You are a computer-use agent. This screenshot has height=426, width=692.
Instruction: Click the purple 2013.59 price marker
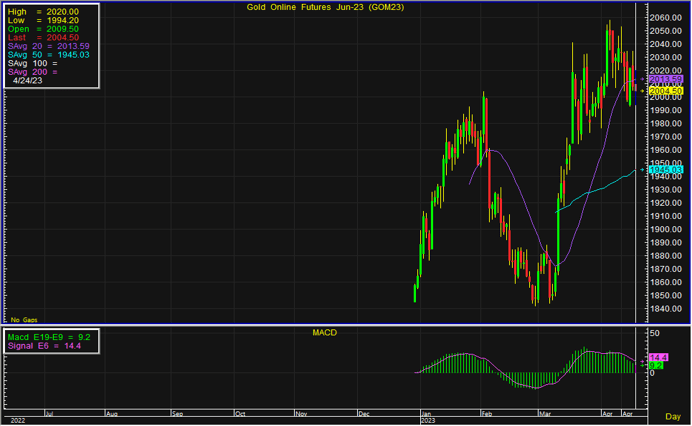(x=665, y=79)
